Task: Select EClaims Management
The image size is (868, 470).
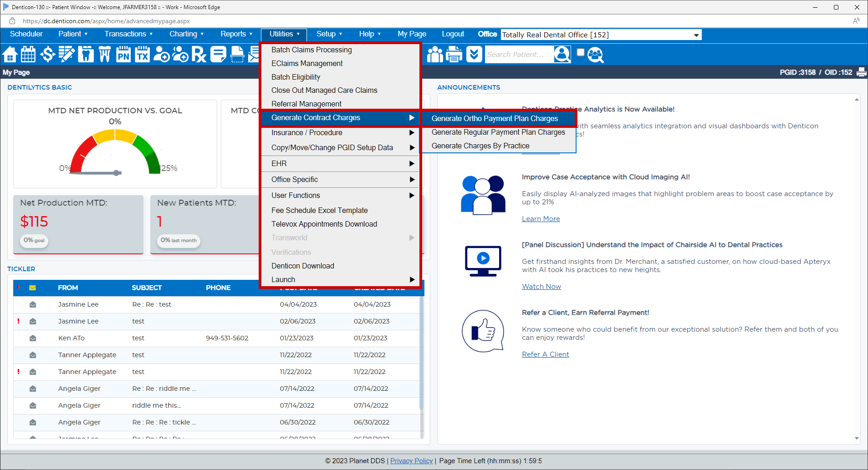Action: [x=340, y=64]
